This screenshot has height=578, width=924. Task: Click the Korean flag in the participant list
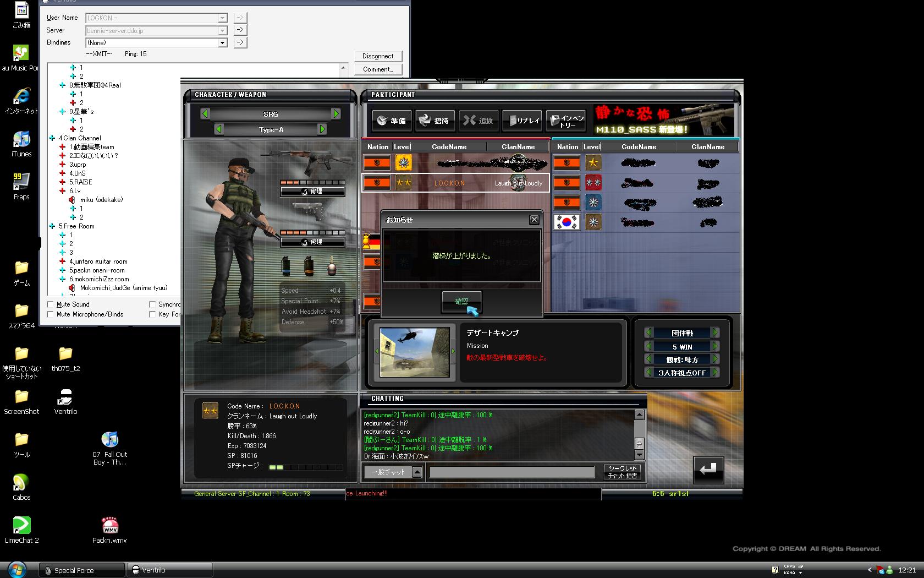[x=566, y=222]
